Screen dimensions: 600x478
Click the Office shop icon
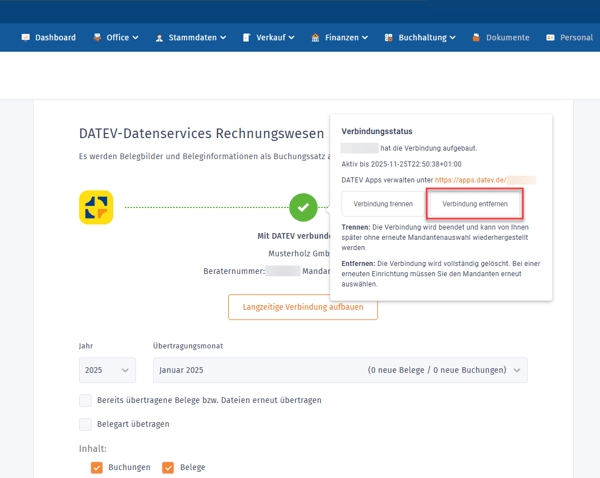[97, 37]
